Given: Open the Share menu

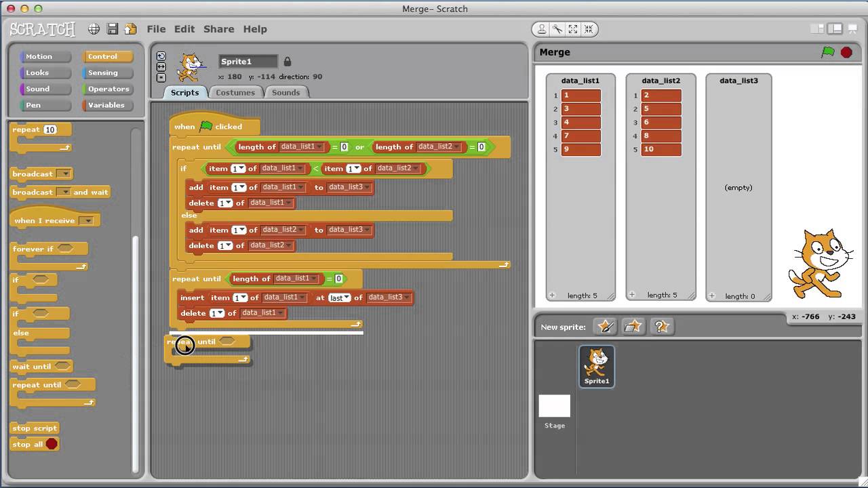Looking at the screenshot, I should coord(219,29).
